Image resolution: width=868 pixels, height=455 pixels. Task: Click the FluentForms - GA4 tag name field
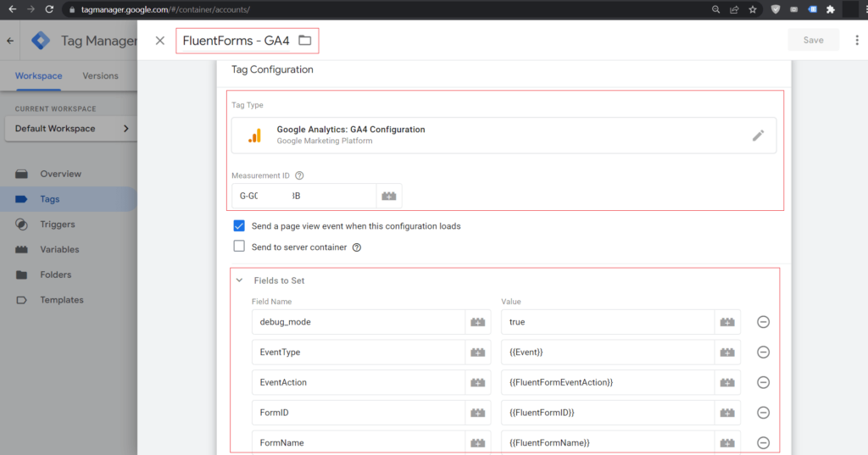coord(236,41)
